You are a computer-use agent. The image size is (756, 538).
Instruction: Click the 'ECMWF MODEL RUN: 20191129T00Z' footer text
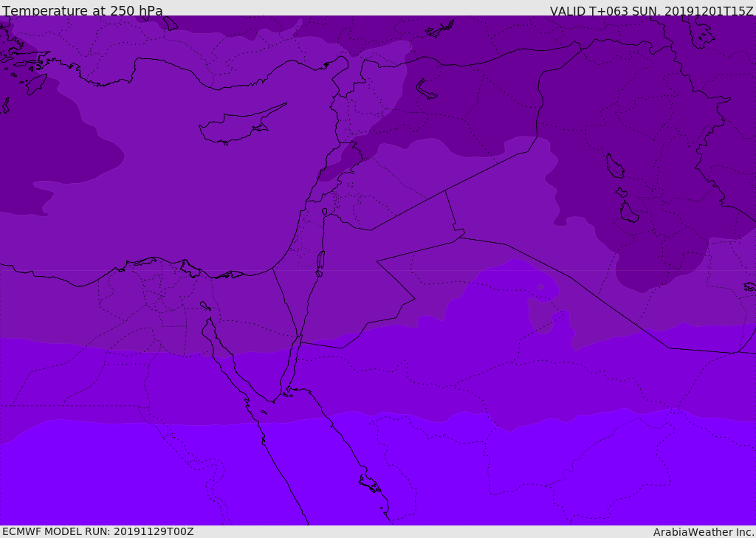(98, 531)
